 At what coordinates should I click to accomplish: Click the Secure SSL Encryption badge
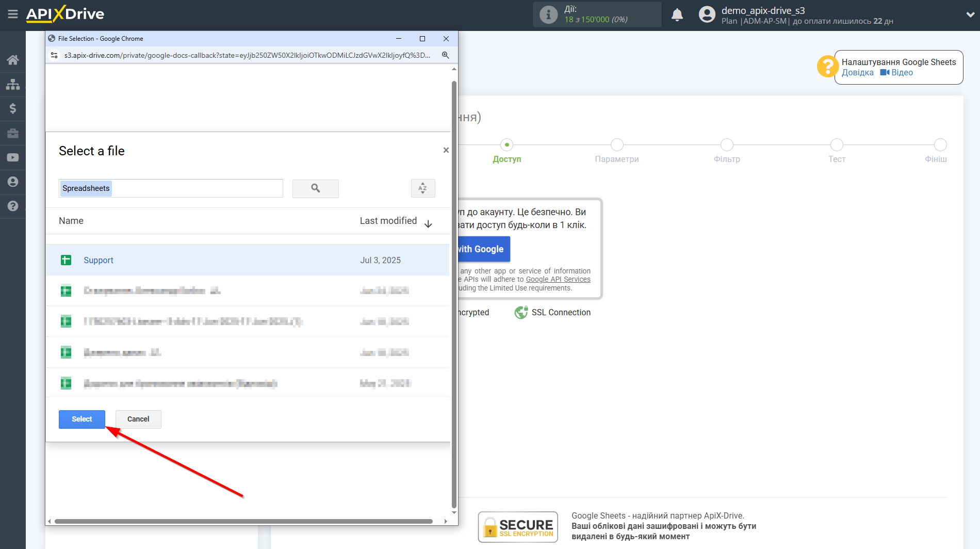coord(518,527)
